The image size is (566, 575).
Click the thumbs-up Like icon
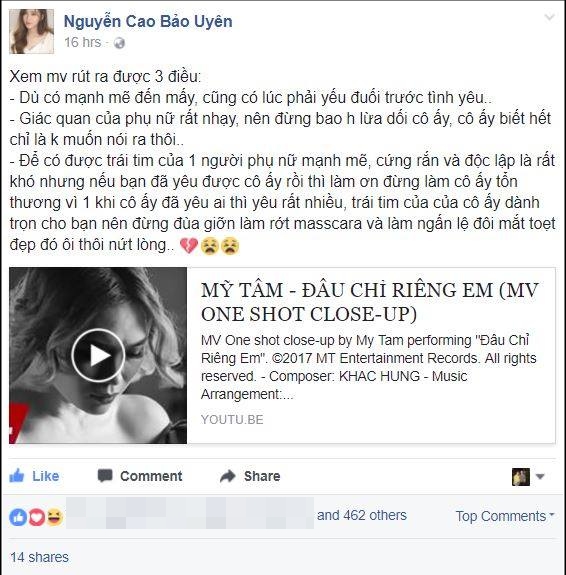tap(17, 476)
